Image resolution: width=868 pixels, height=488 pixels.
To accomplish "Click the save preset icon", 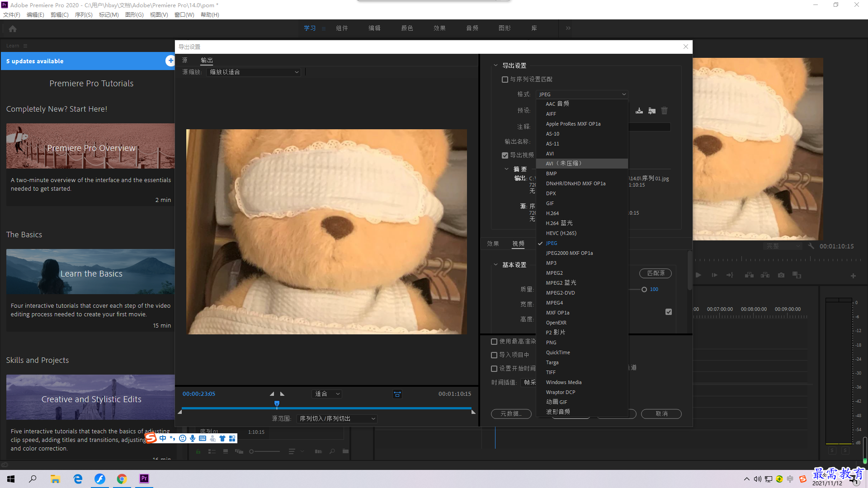I will (639, 111).
